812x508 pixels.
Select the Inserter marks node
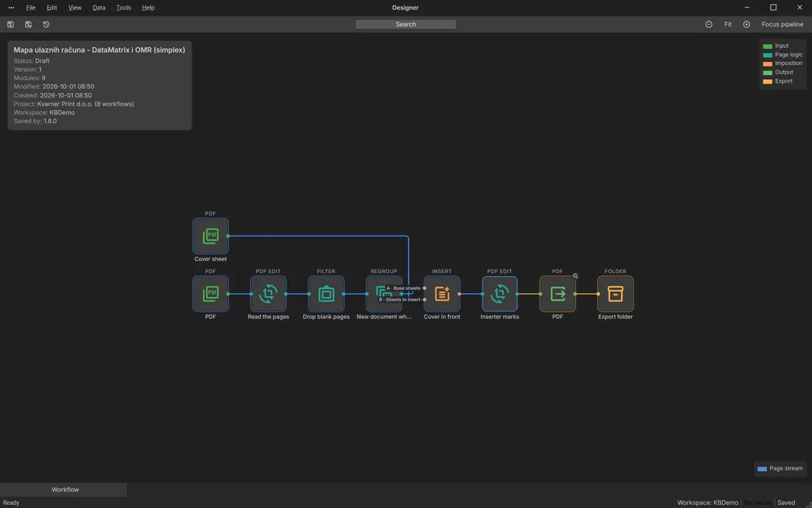click(x=500, y=294)
